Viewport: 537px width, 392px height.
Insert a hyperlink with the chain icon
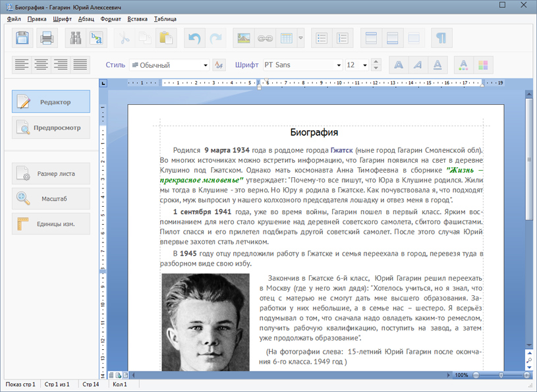point(265,38)
